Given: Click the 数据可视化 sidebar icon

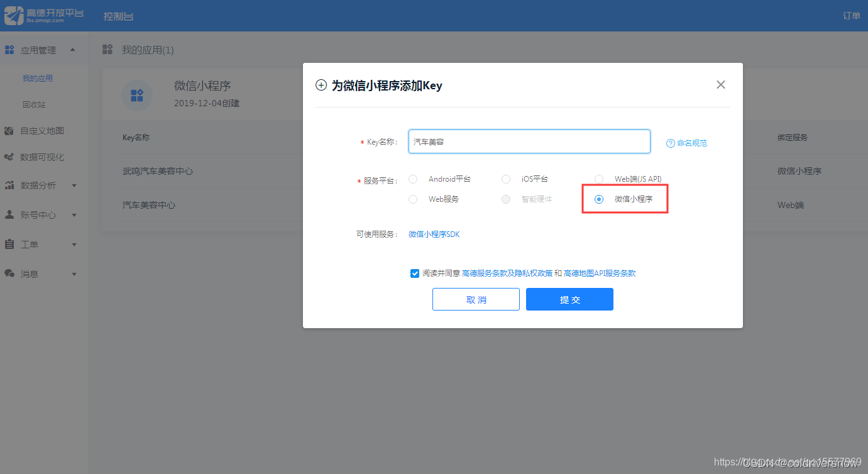Looking at the screenshot, I should pyautogui.click(x=9, y=157).
